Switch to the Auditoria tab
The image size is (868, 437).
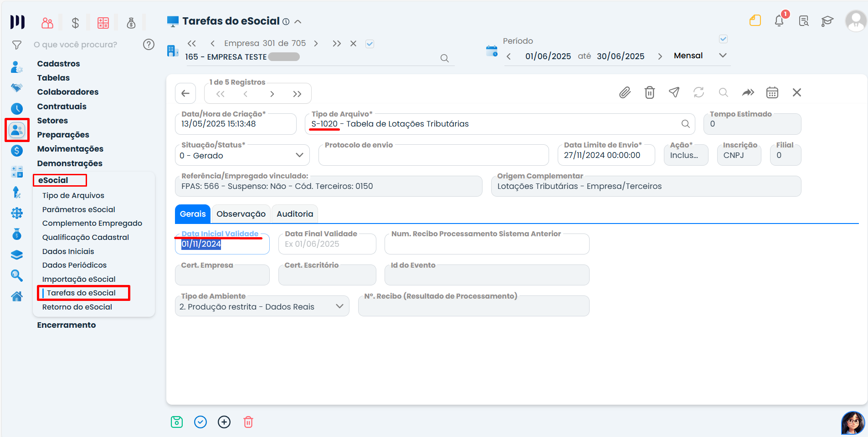click(295, 214)
